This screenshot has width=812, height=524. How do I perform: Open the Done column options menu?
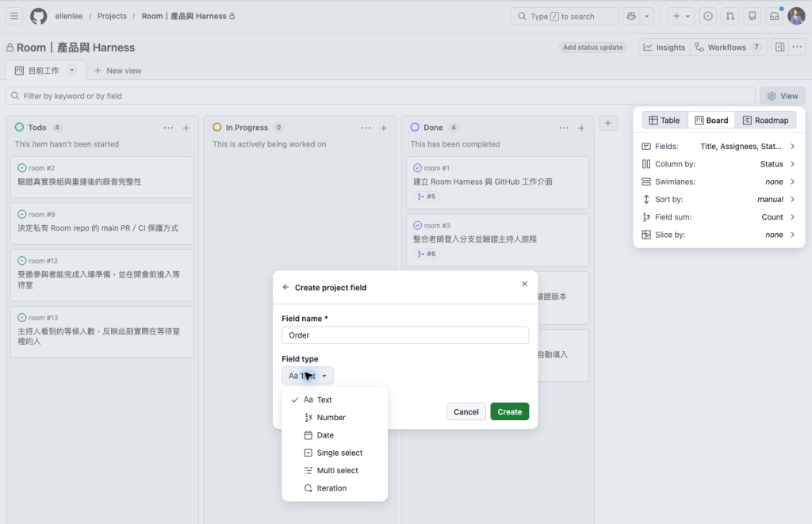(x=564, y=128)
